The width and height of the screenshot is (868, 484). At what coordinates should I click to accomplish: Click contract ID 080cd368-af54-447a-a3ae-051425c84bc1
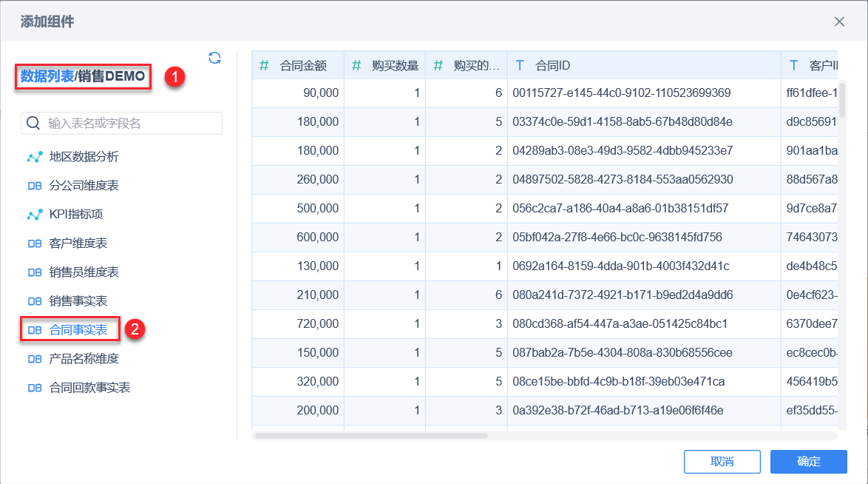pyautogui.click(x=620, y=323)
